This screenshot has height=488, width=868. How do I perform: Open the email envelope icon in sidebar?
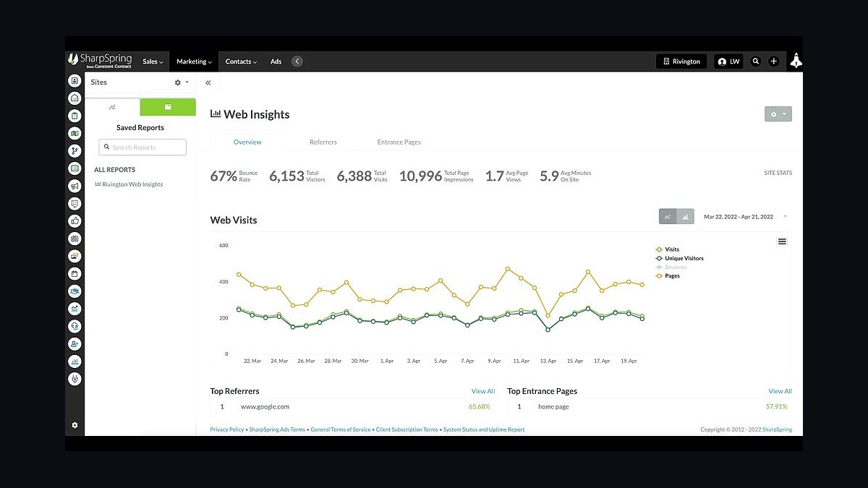(x=75, y=98)
